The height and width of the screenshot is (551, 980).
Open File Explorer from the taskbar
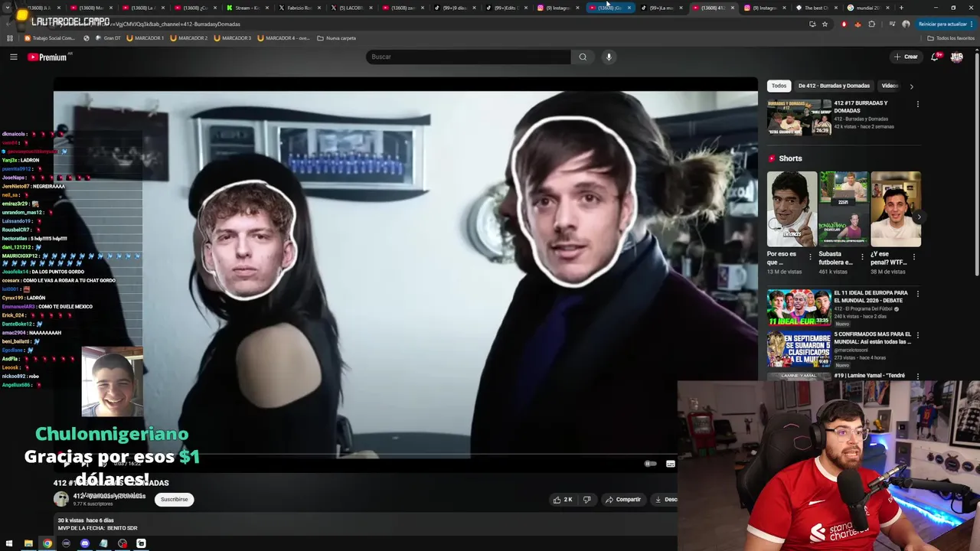28,543
